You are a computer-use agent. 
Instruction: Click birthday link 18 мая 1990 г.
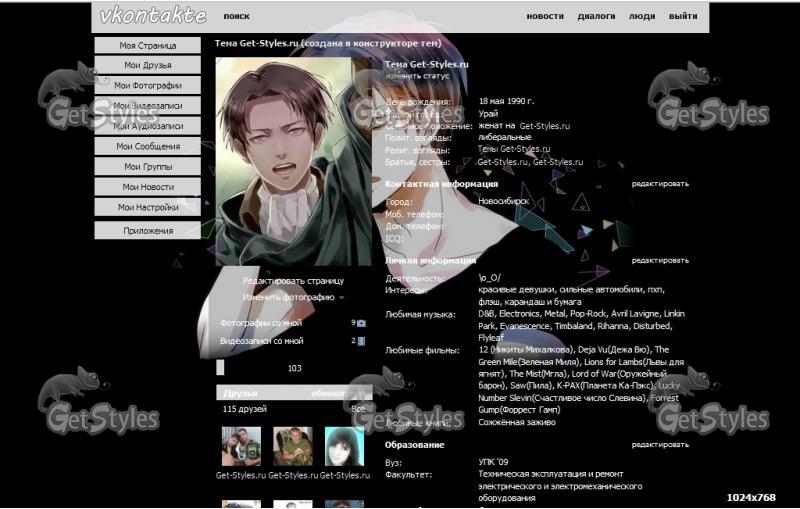tap(506, 101)
